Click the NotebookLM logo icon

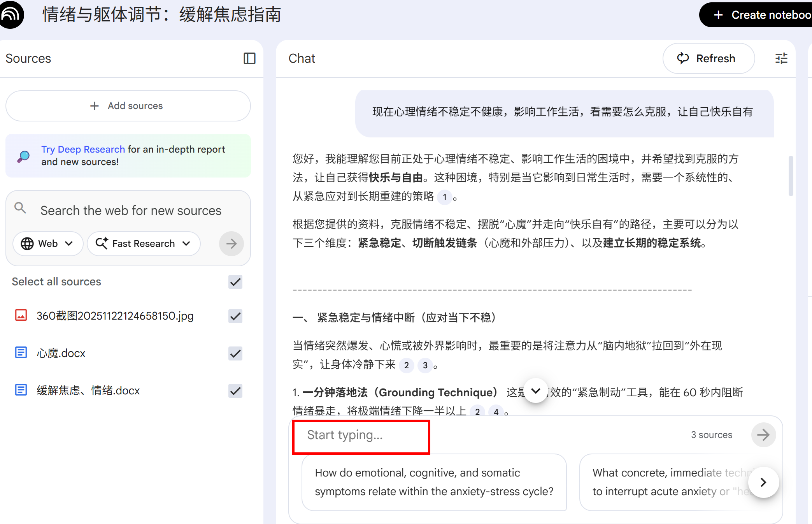click(x=11, y=14)
